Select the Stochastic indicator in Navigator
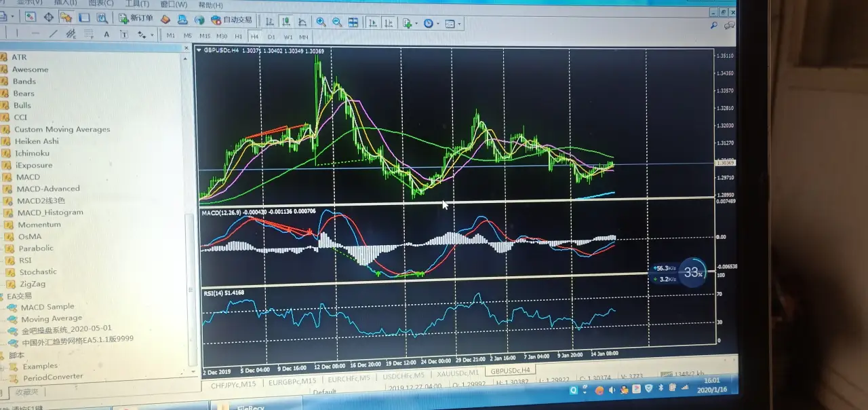This screenshot has width=868, height=410. (38, 272)
